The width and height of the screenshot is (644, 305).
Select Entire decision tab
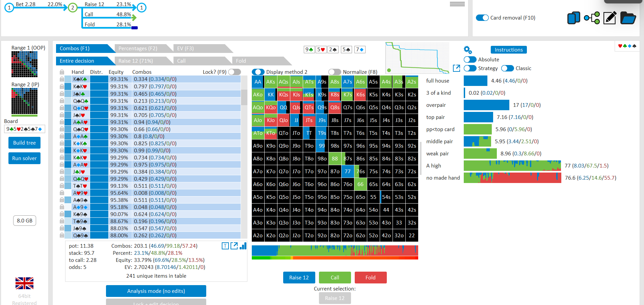(x=85, y=61)
